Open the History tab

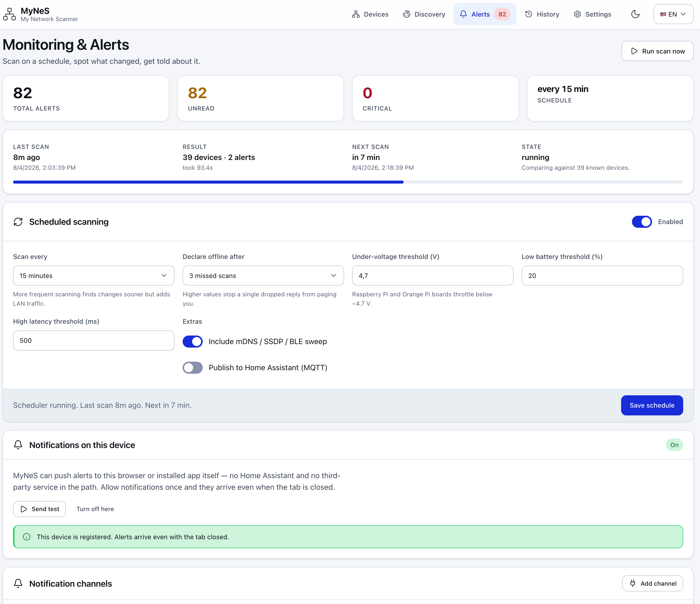click(x=542, y=14)
